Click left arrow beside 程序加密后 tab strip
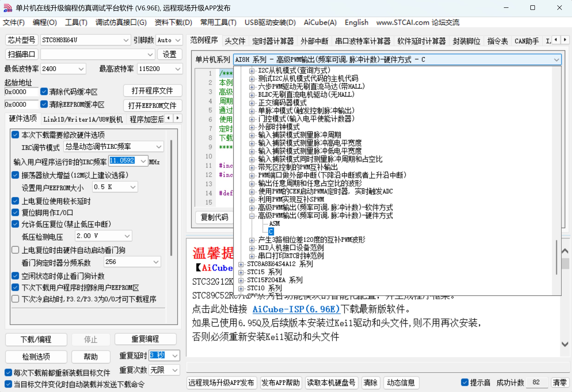Image resolution: width=572 pixels, height=392 pixels. click(168, 118)
